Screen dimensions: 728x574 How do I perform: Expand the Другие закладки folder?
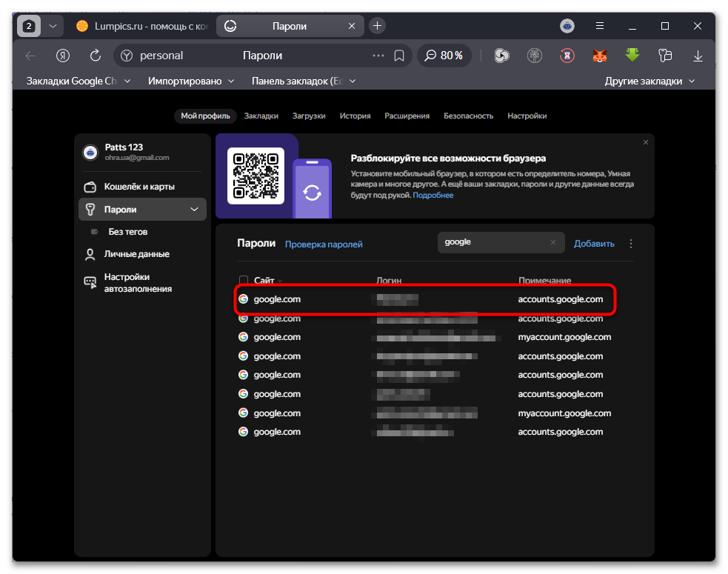coord(649,81)
